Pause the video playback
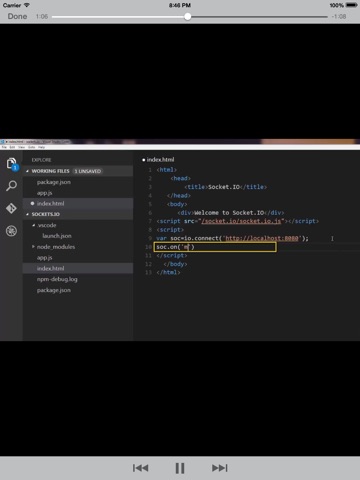 click(x=180, y=468)
